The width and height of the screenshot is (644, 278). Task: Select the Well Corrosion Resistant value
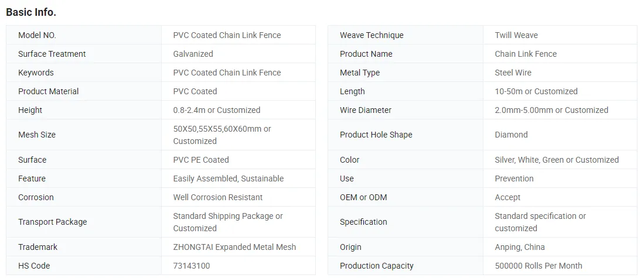tap(217, 198)
